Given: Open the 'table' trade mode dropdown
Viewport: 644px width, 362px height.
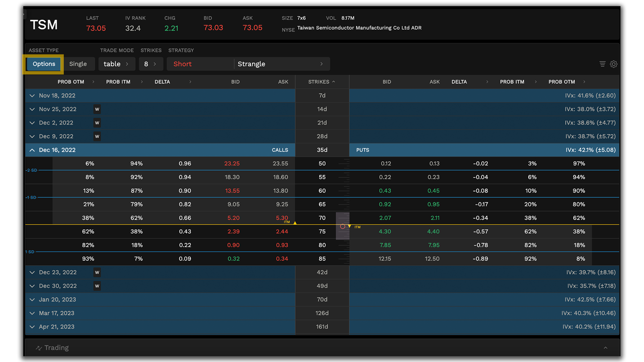Looking at the screenshot, I should 116,64.
